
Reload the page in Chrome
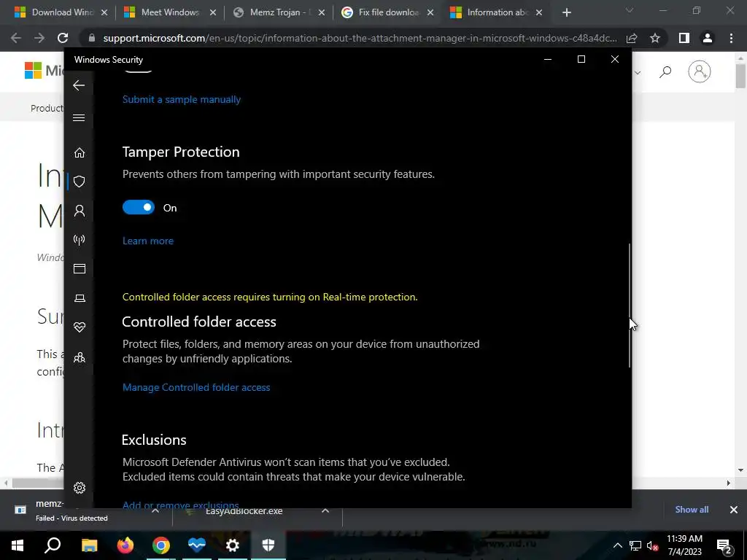tap(63, 38)
